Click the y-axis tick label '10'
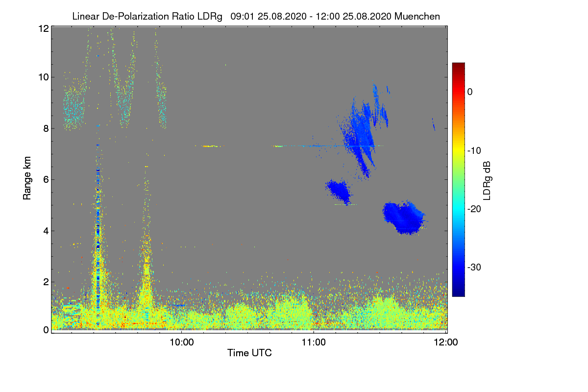The height and width of the screenshot is (392, 588). point(43,77)
